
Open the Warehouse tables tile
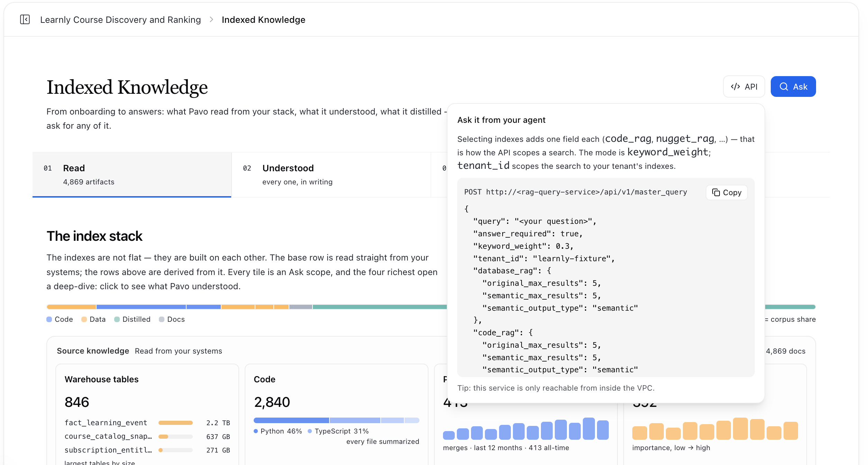(x=147, y=414)
